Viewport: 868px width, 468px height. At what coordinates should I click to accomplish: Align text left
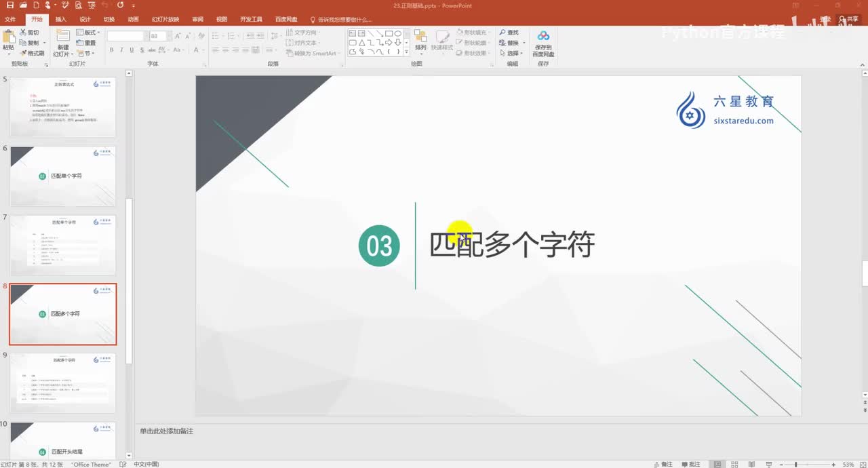pos(215,50)
